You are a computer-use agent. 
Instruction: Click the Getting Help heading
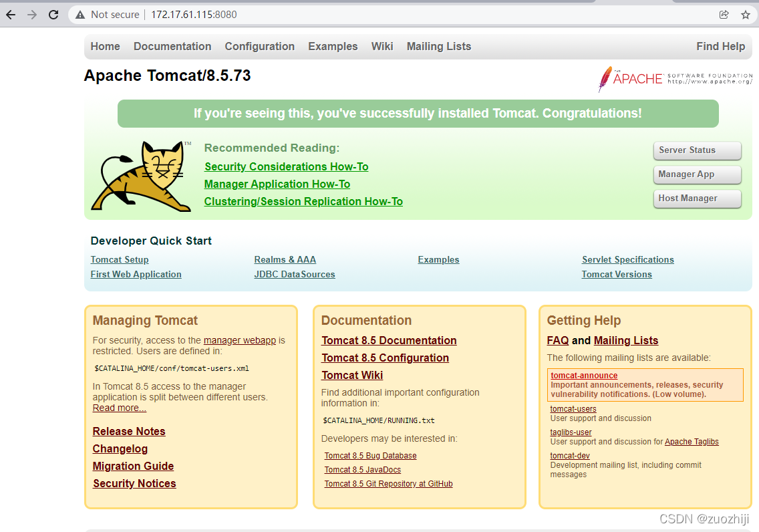584,320
